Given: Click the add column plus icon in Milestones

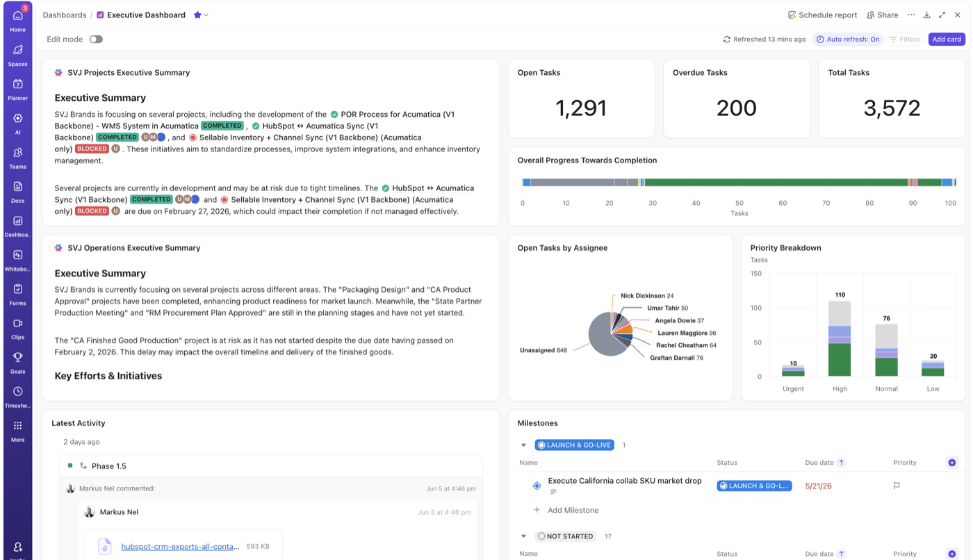Looking at the screenshot, I should [x=952, y=463].
